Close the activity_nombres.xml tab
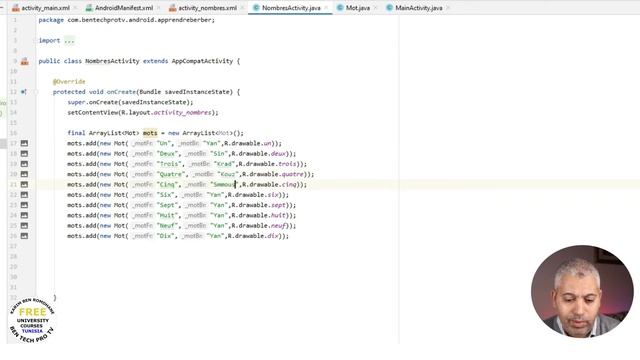The height and width of the screenshot is (360, 640). (242, 8)
